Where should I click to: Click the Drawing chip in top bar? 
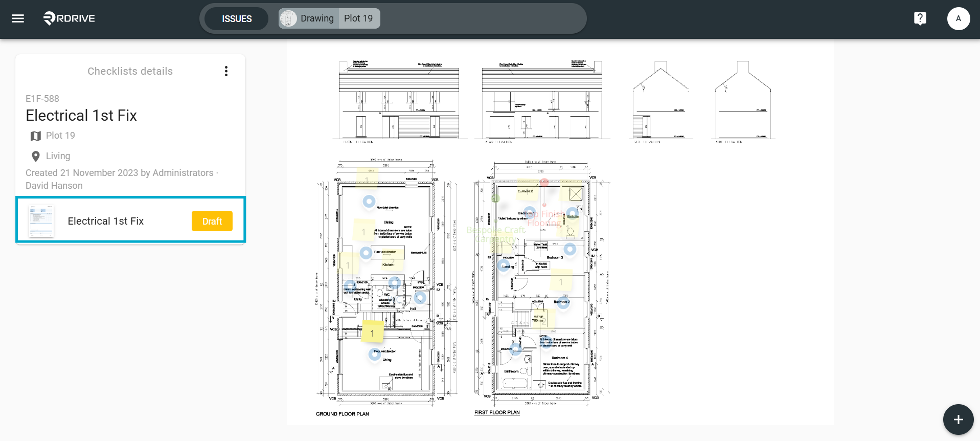coord(309,18)
